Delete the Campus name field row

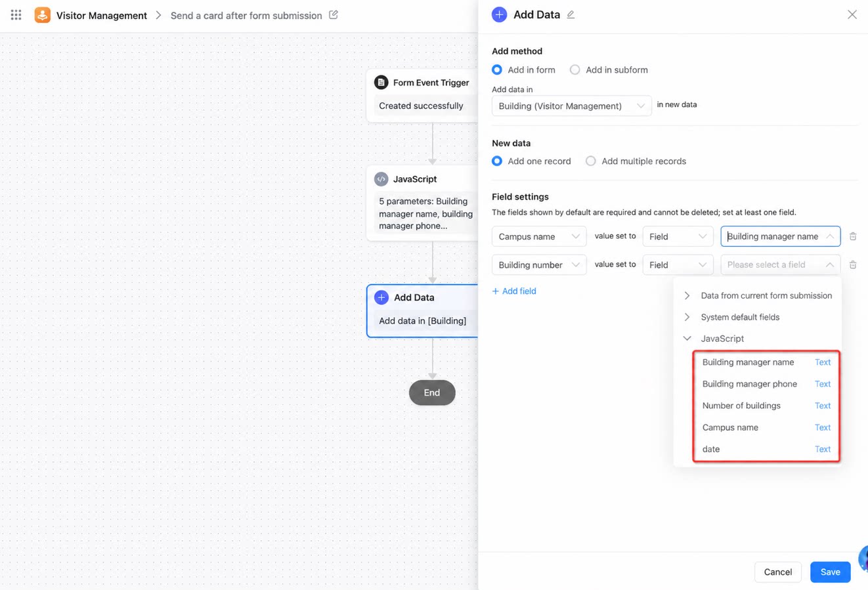point(853,236)
